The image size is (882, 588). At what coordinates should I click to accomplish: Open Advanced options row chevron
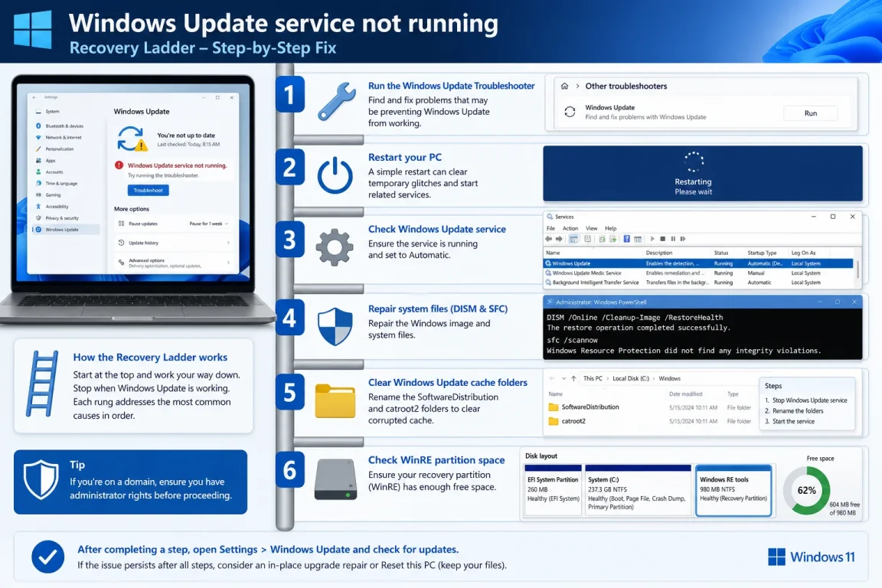[228, 262]
